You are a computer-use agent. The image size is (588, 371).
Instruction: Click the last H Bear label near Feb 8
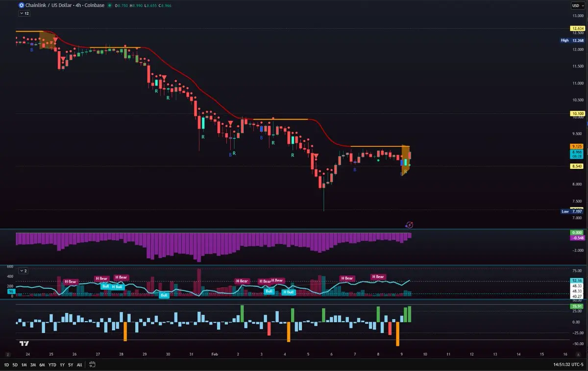378,277
